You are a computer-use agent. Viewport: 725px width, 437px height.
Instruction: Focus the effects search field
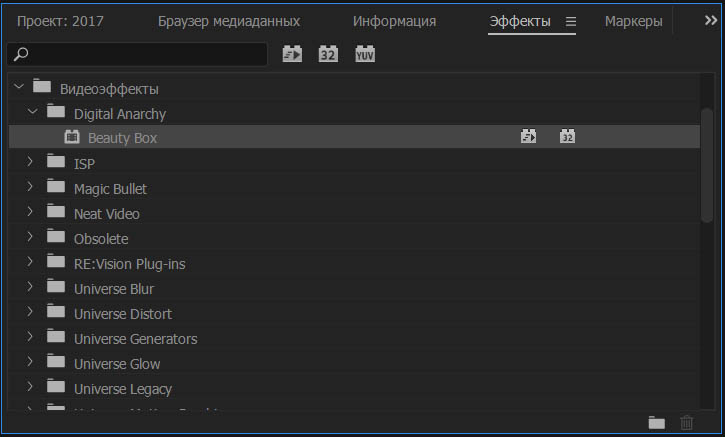pyautogui.click(x=137, y=55)
